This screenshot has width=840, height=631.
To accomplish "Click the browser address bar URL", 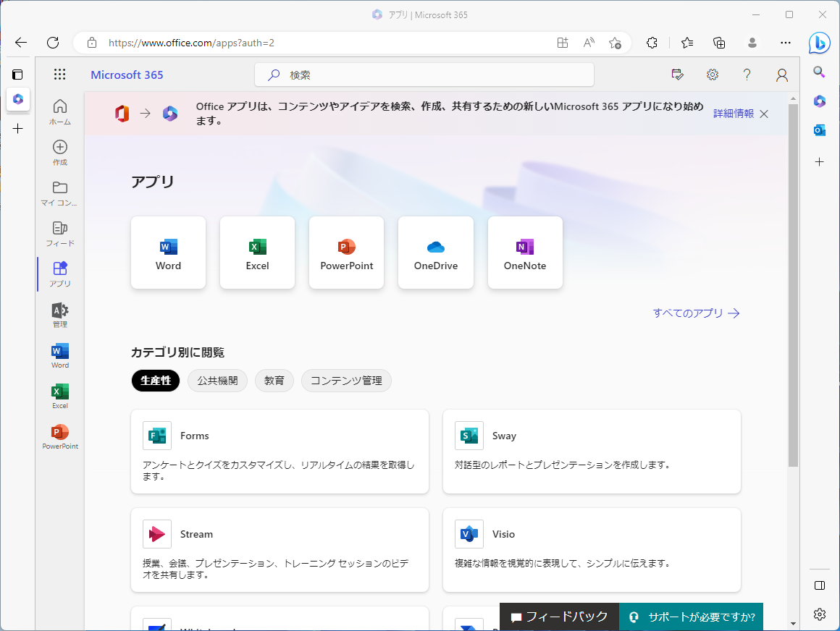I will pyautogui.click(x=191, y=43).
